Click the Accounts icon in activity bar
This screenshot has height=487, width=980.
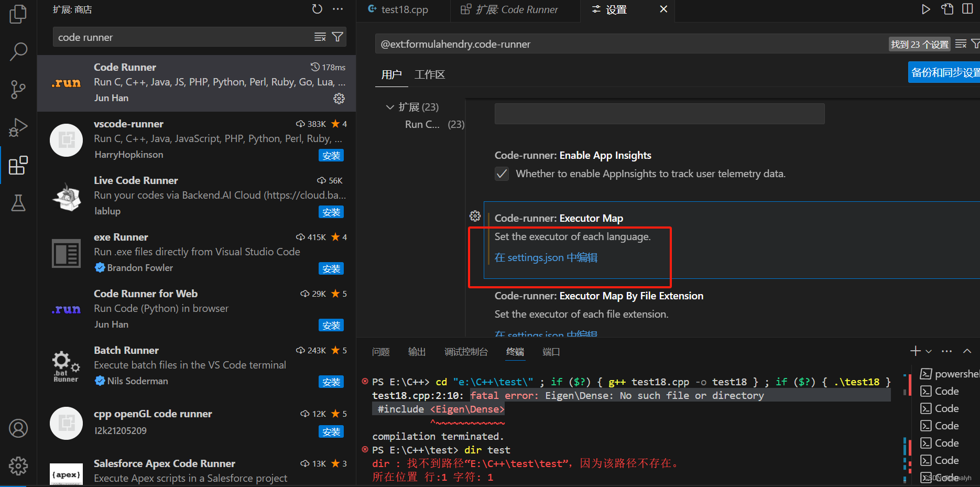pyautogui.click(x=18, y=428)
